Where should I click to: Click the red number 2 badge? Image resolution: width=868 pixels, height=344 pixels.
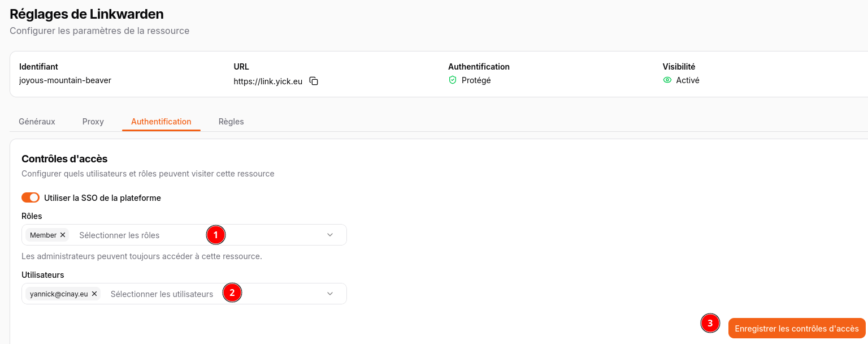coord(232,293)
